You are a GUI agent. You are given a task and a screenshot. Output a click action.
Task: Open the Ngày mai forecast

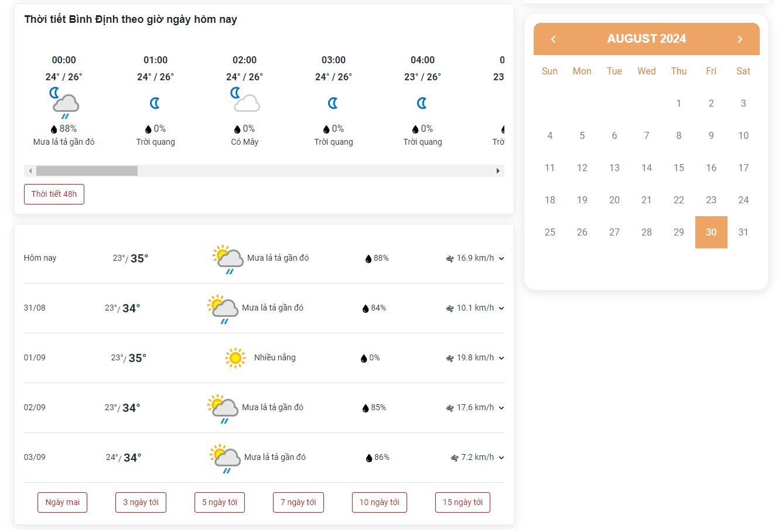(63, 502)
